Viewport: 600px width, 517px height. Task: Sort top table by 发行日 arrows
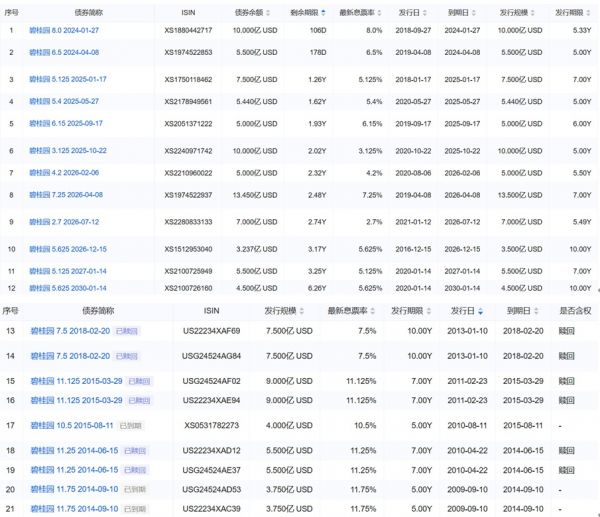pos(425,13)
